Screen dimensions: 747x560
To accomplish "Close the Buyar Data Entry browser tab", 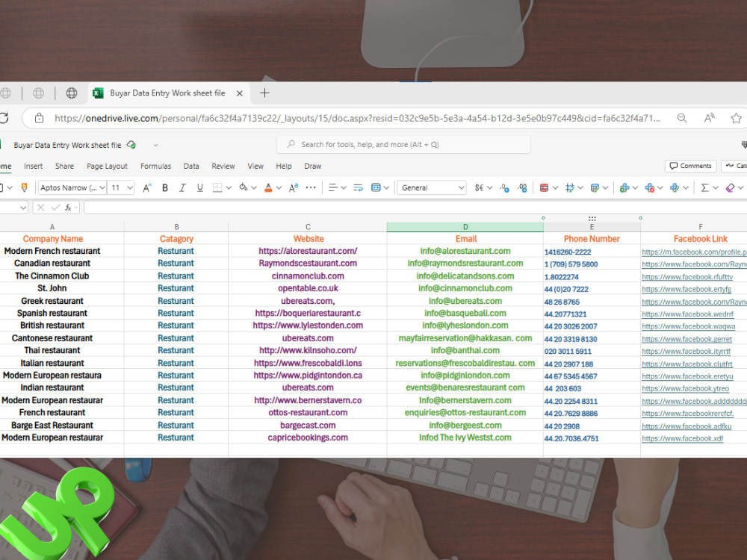I will tap(240, 93).
